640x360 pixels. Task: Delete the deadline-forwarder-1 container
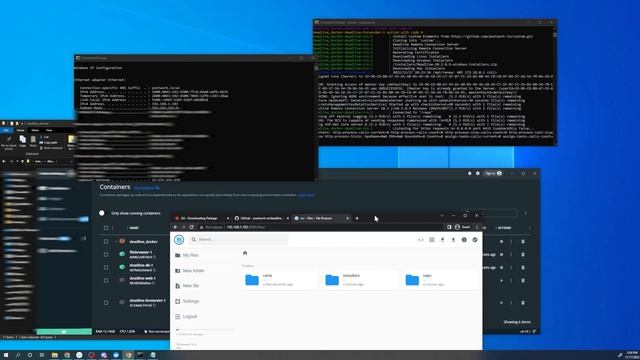pos(523,303)
